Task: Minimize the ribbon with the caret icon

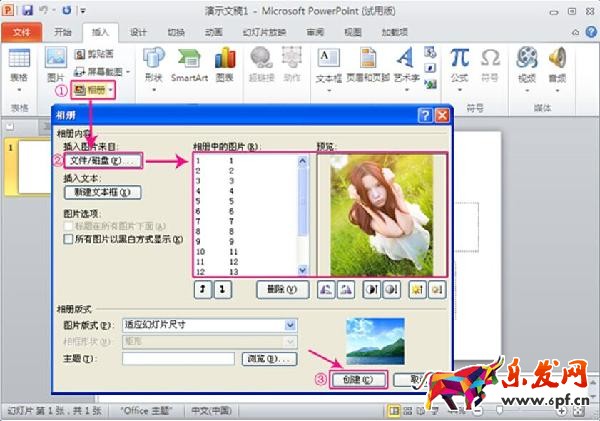Action: (576, 33)
